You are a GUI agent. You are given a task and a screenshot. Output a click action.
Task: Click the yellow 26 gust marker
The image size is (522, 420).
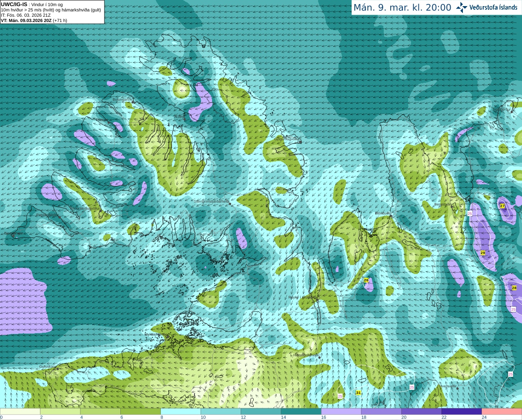[366, 280]
